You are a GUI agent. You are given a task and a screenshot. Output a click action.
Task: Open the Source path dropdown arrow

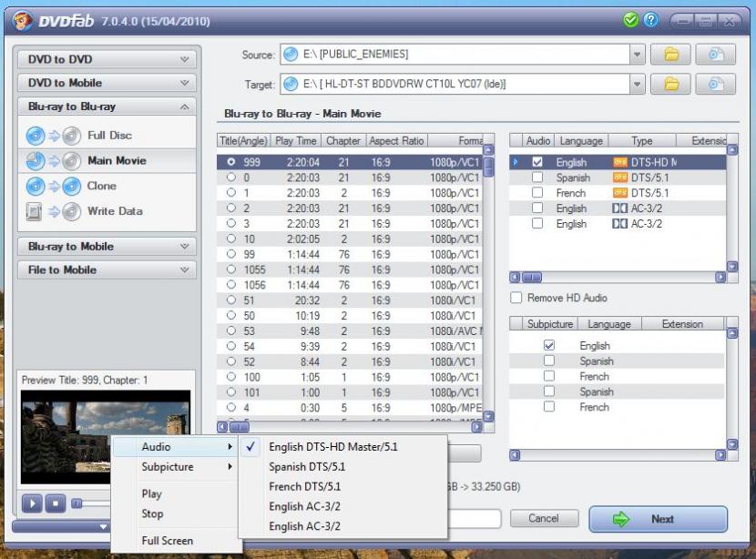point(637,55)
